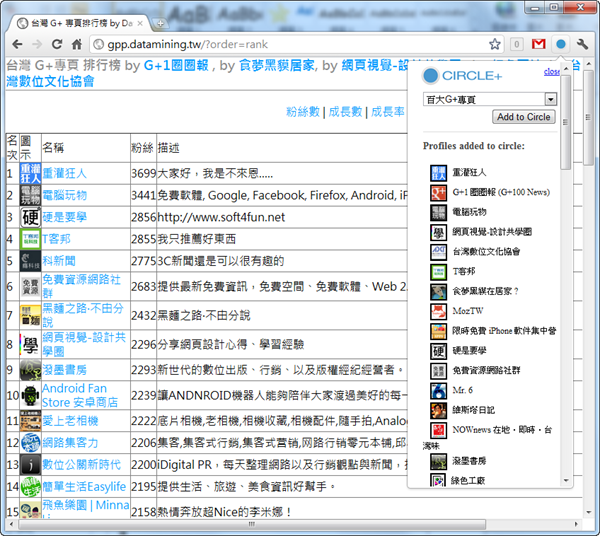
Task: Open the Chrome wrench menu
Action: (x=582, y=44)
